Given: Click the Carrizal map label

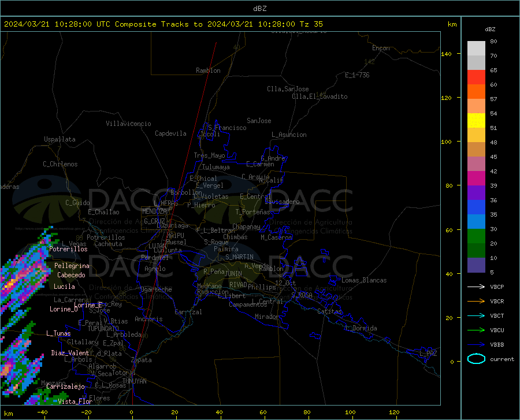Looking at the screenshot, I should click(188, 312).
